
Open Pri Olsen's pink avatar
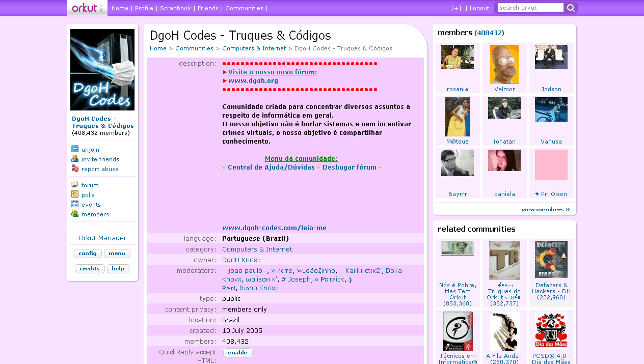[x=551, y=164]
